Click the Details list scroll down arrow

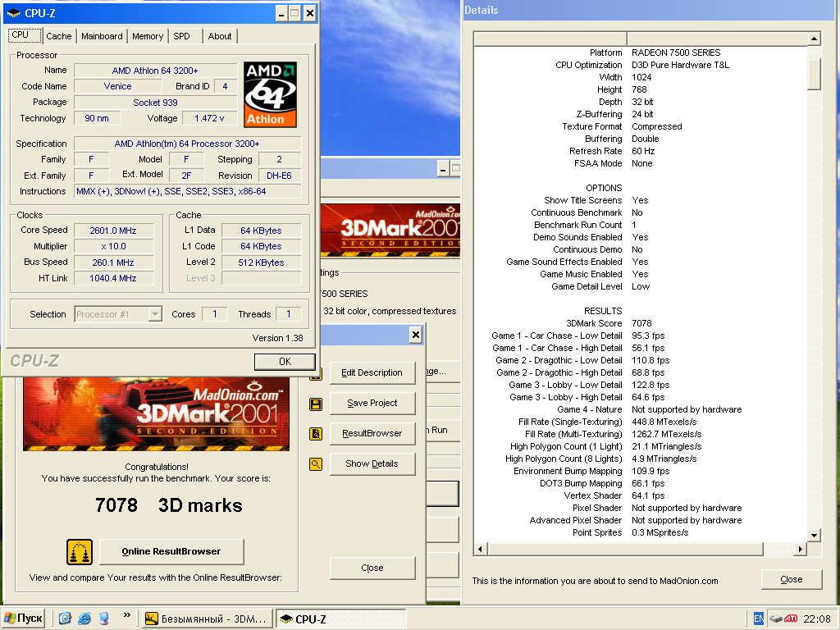coord(814,535)
